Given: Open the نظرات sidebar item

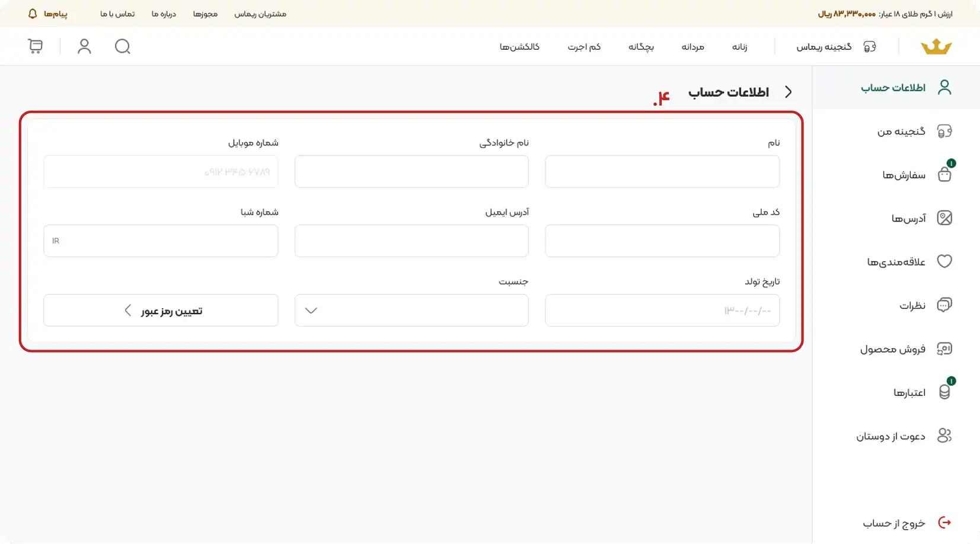Looking at the screenshot, I should click(896, 305).
